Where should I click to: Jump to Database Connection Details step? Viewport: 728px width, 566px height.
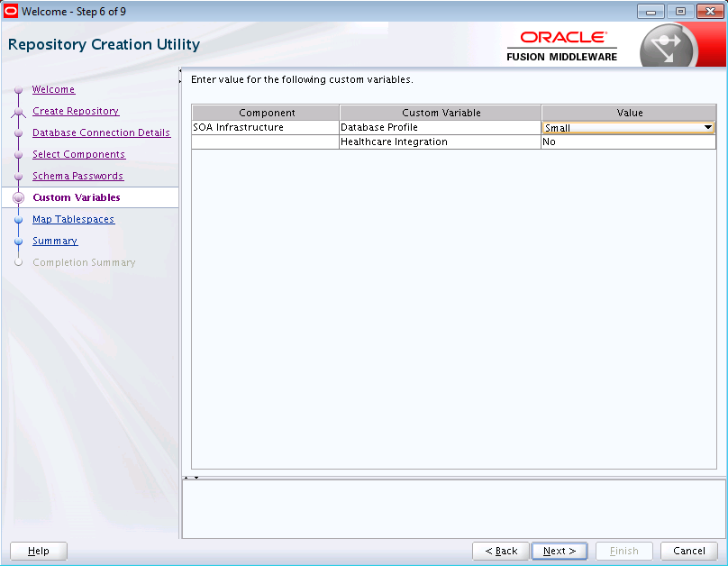pos(101,132)
